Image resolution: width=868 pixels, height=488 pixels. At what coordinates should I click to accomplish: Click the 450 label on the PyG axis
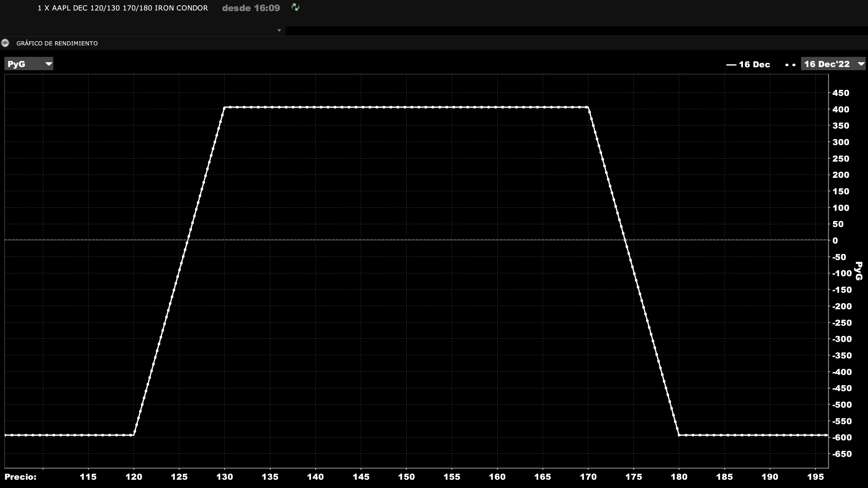coord(840,93)
